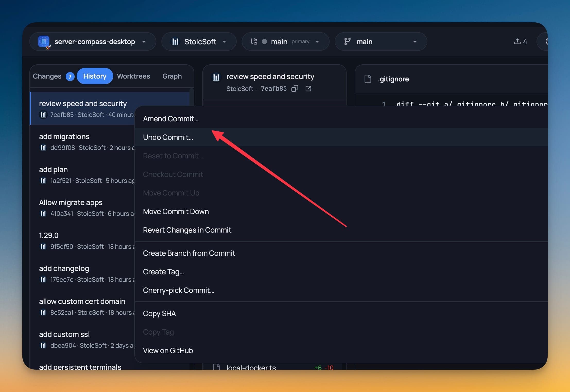Screen dimensions: 570x392
Task: Click the avatar icon next to 8c52ca1
Action: point(43,312)
